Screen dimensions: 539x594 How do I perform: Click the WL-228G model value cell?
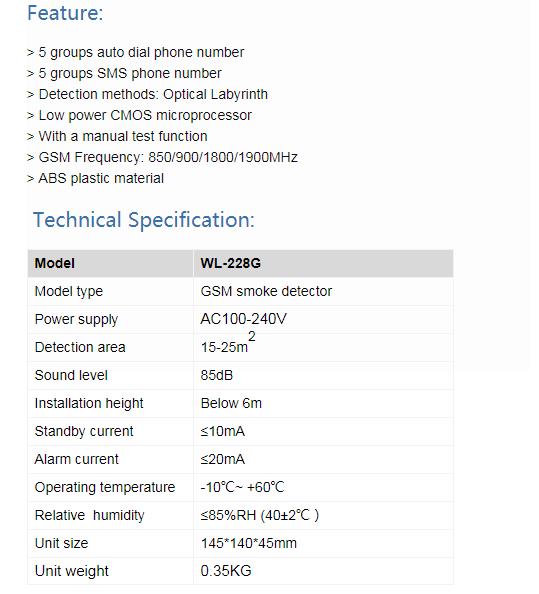coord(323,263)
